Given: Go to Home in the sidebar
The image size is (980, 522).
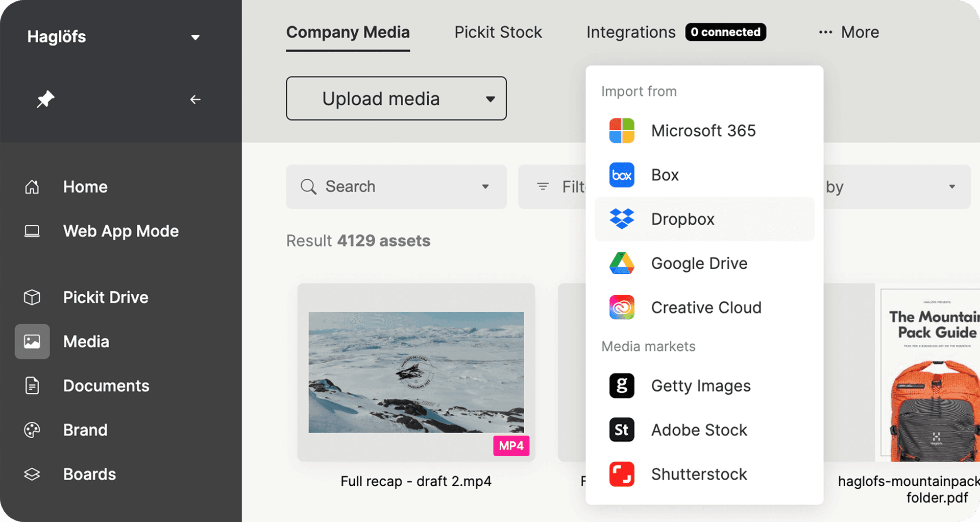Looking at the screenshot, I should click(85, 187).
